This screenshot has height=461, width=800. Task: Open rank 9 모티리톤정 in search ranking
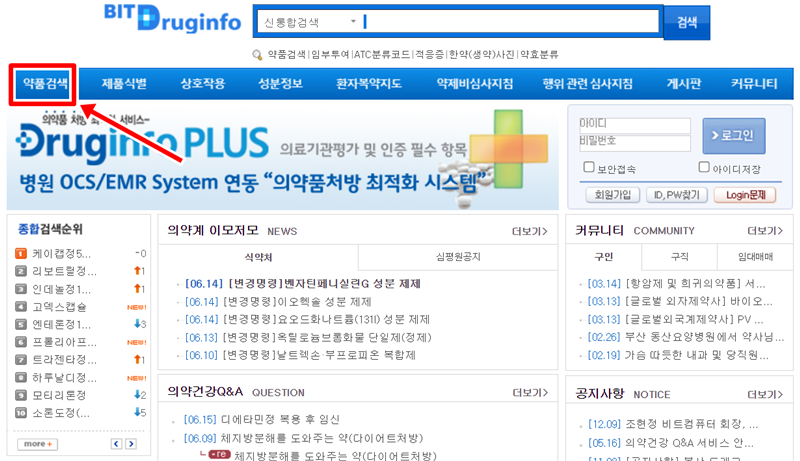(x=59, y=395)
